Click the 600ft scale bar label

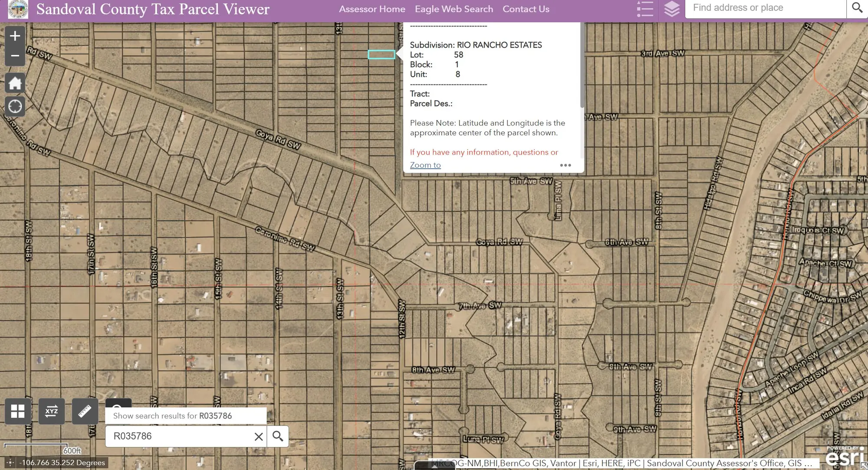tap(72, 451)
